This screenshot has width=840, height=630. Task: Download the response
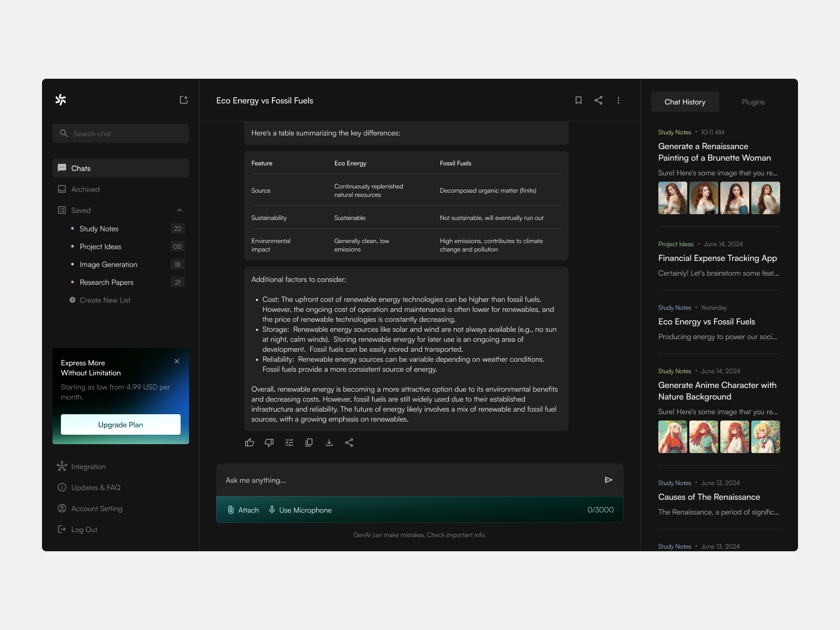click(x=329, y=443)
